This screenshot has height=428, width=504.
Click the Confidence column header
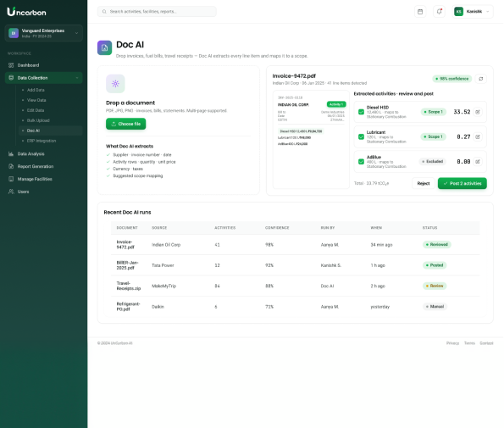click(x=277, y=228)
